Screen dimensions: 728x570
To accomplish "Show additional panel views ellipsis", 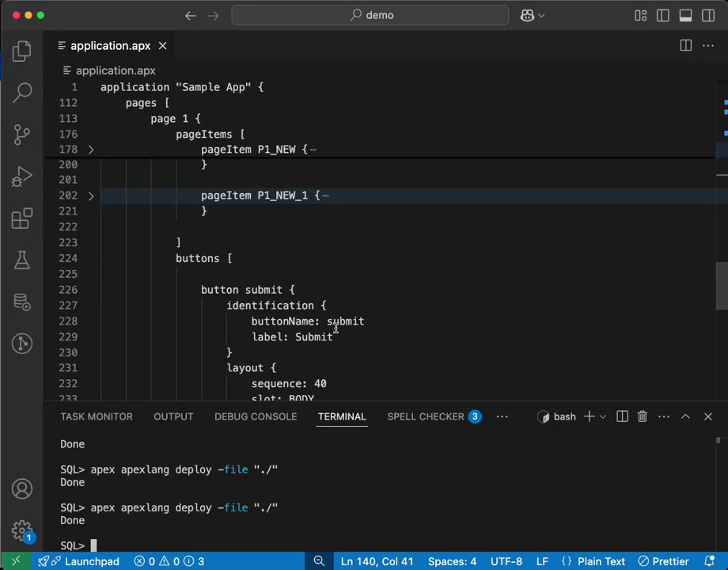I will tap(502, 416).
